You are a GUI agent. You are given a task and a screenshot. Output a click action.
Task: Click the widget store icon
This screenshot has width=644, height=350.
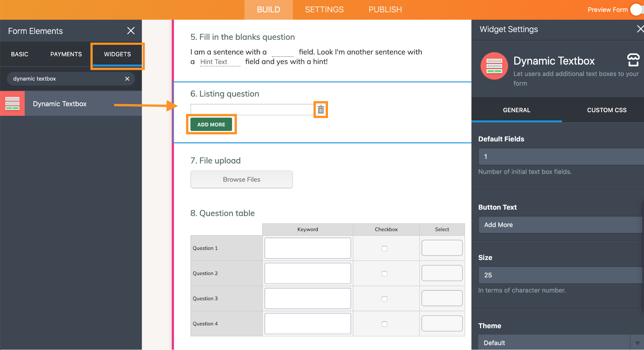click(633, 60)
